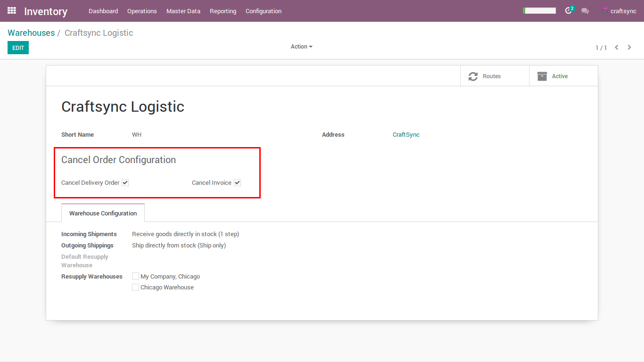Go to previous record arrow

point(617,47)
